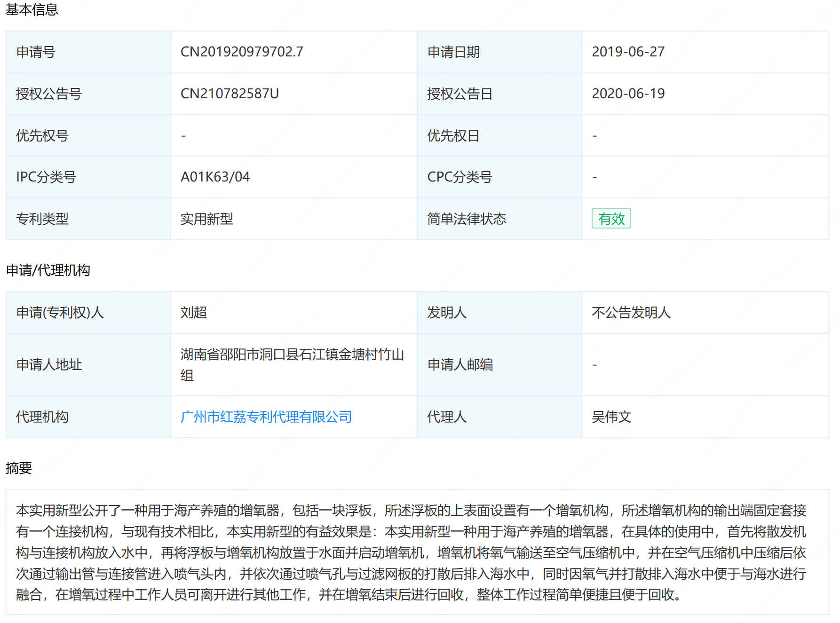
Task: Click the 代理人 label cell
Action: (499, 417)
